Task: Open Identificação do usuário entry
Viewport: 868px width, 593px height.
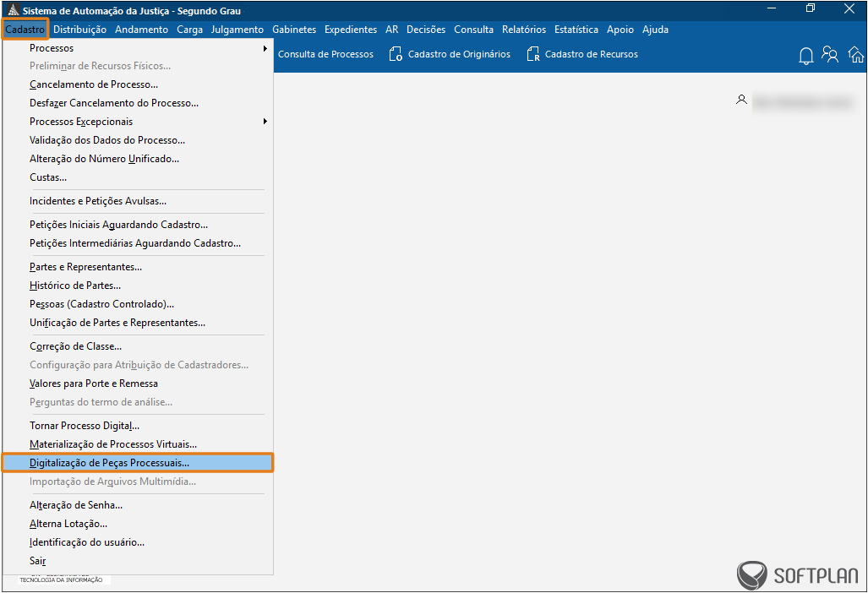Action: click(138, 542)
